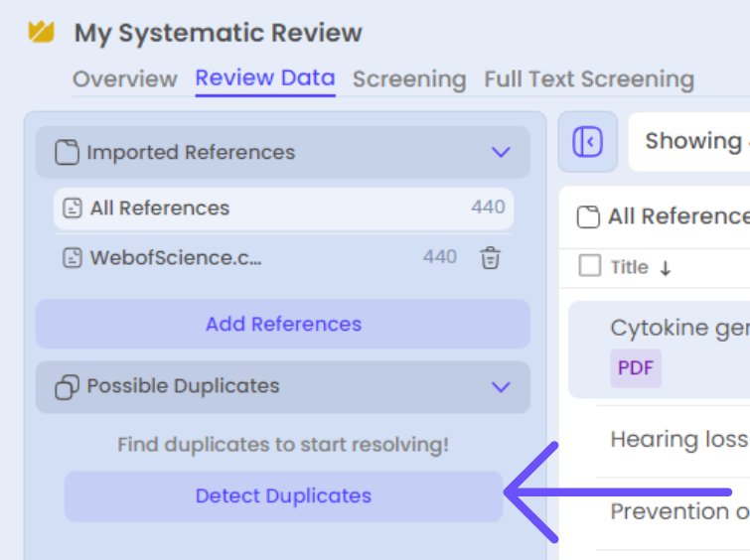
Task: Click the Title sort arrow icon
Action: point(665,268)
